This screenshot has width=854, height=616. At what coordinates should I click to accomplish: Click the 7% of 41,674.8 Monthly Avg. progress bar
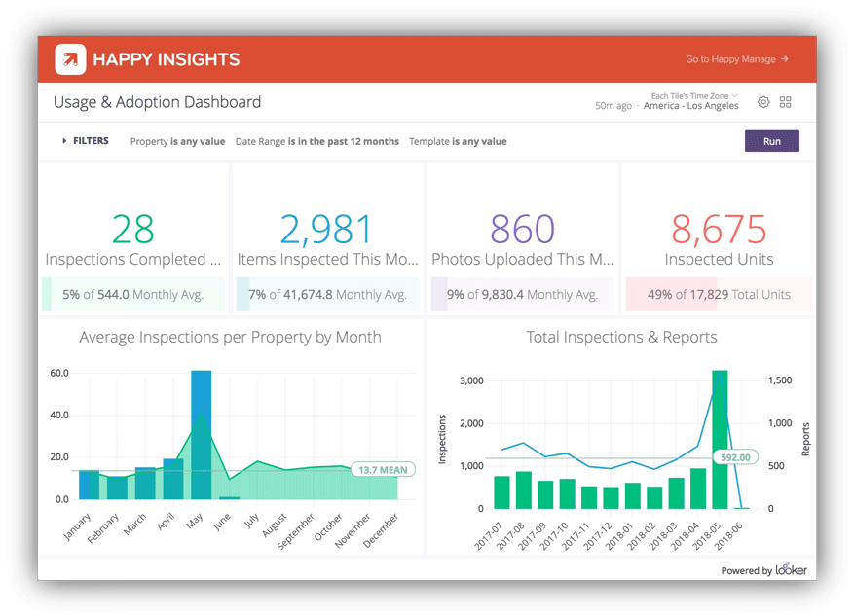pos(328,295)
